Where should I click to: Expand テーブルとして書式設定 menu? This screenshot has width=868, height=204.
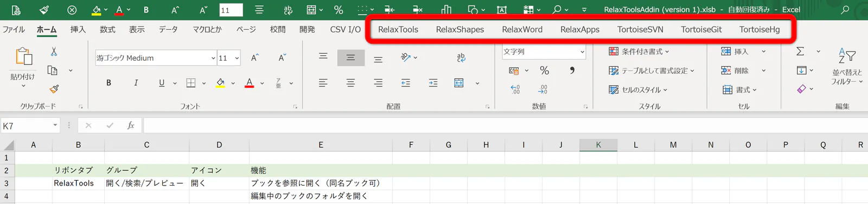(x=651, y=71)
